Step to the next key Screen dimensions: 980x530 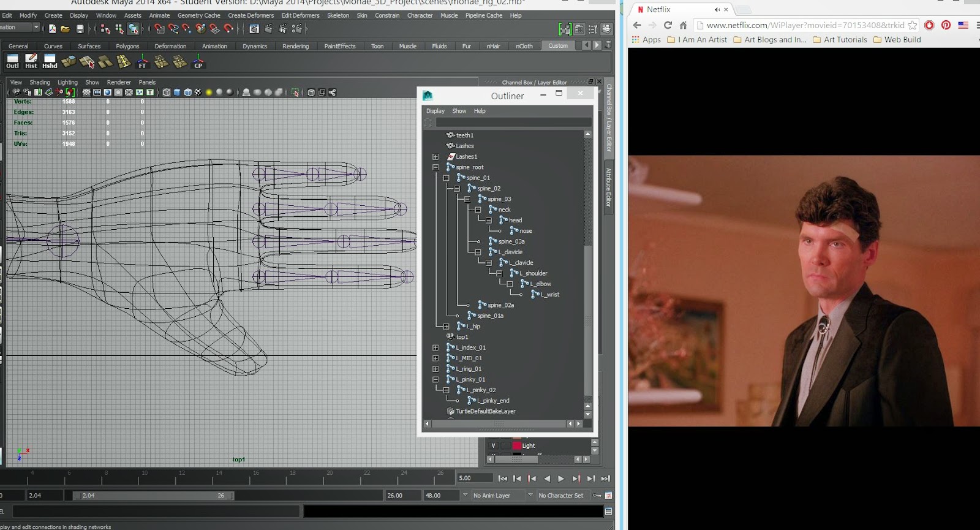click(576, 479)
